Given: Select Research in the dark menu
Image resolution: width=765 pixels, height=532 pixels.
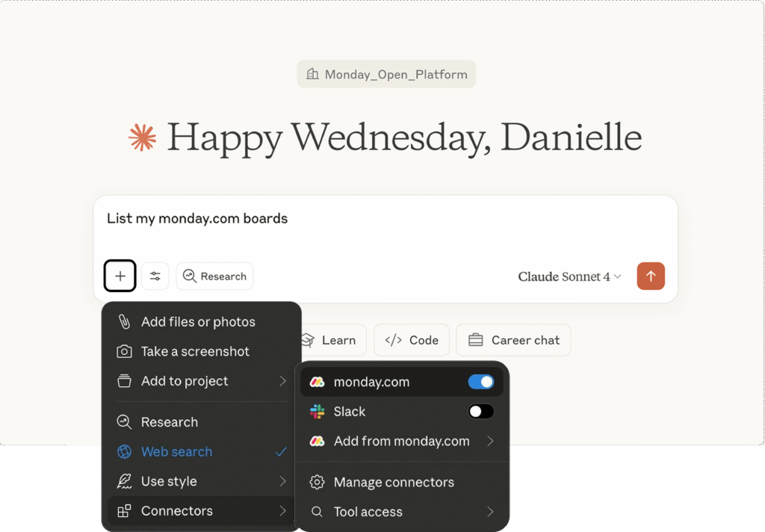Looking at the screenshot, I should pyautogui.click(x=201, y=422).
